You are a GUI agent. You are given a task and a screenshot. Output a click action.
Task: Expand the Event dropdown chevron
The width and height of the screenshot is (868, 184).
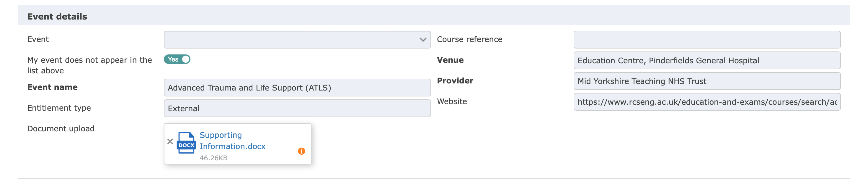coord(423,40)
